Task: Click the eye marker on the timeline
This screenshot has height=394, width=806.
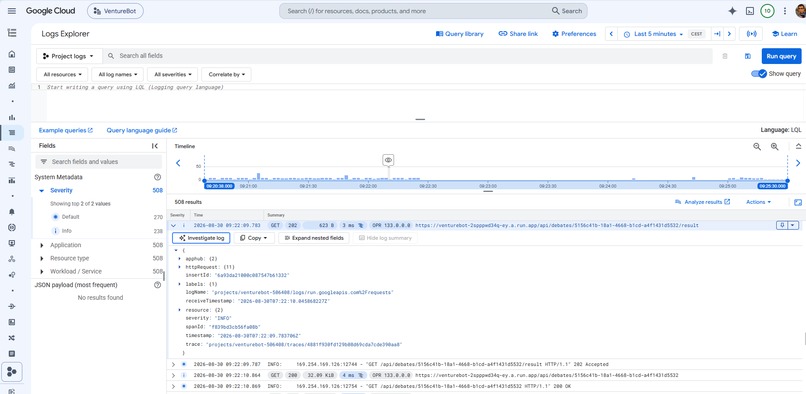Action: pos(388,160)
